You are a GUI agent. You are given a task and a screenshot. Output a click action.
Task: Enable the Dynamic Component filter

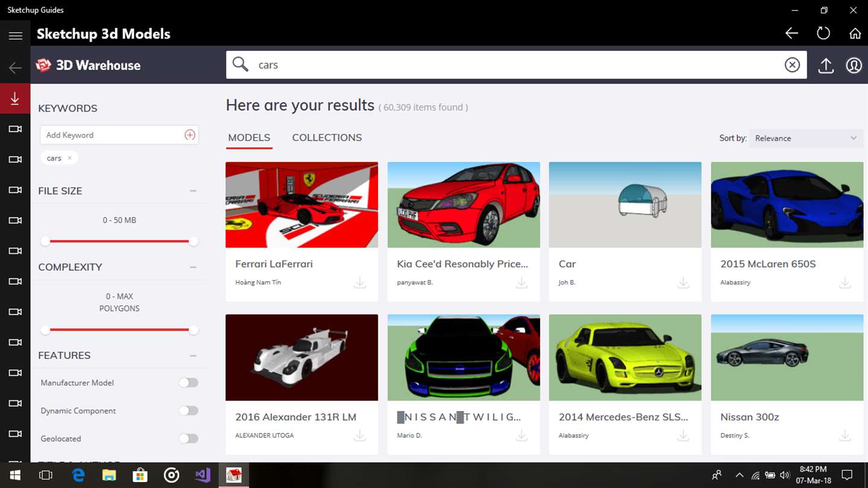click(x=189, y=410)
